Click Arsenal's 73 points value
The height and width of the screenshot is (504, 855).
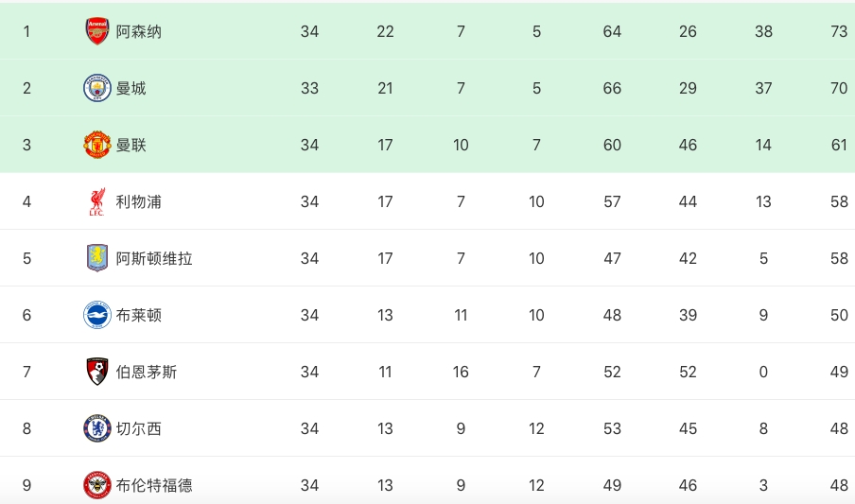[x=839, y=31]
